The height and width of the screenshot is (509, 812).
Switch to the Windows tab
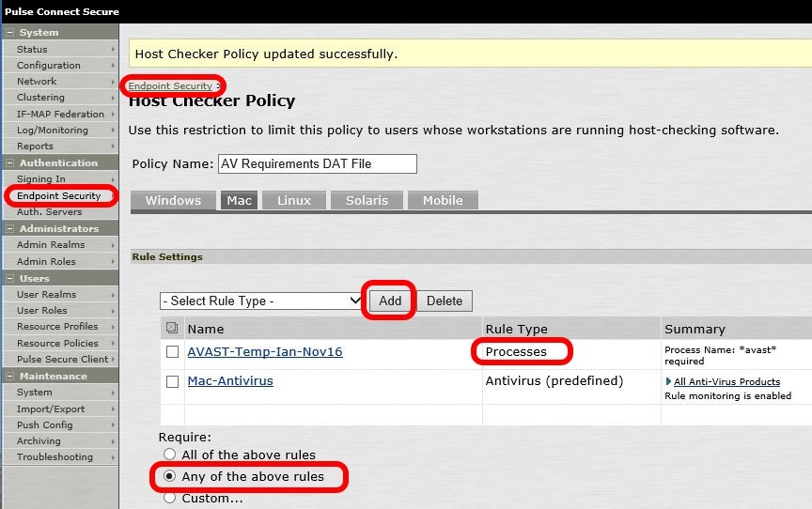pyautogui.click(x=173, y=200)
